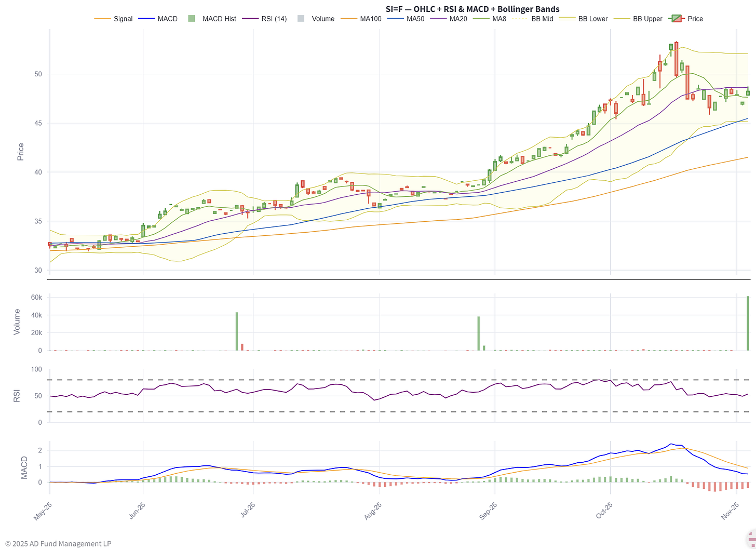Select the May-25 x-axis label
This screenshot has height=549, width=756.
coord(43,512)
